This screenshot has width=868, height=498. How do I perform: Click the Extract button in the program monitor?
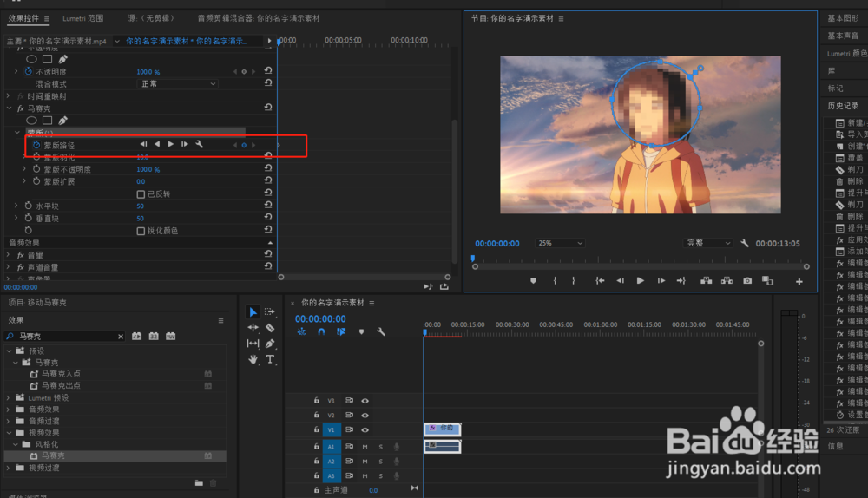tap(727, 281)
